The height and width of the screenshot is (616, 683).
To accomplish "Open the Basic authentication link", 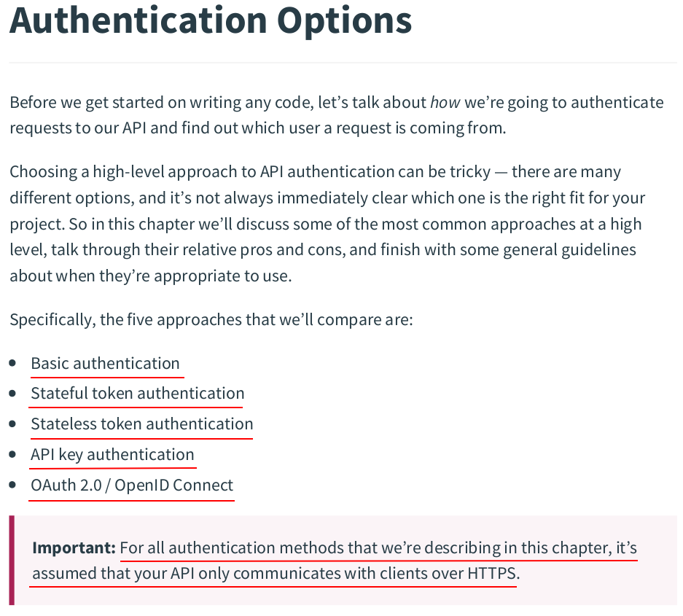I will click(x=105, y=363).
